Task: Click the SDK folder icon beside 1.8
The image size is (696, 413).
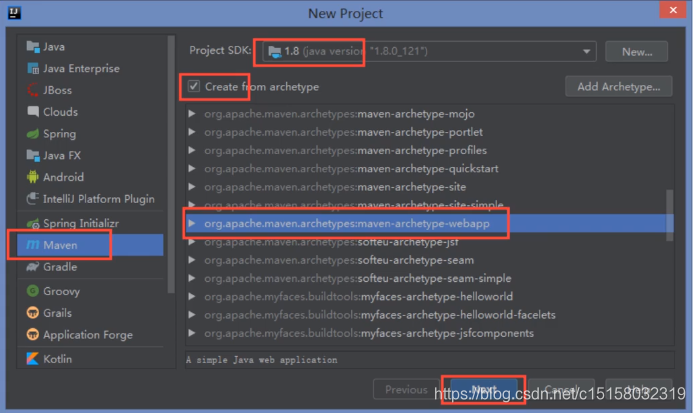Action: (275, 52)
